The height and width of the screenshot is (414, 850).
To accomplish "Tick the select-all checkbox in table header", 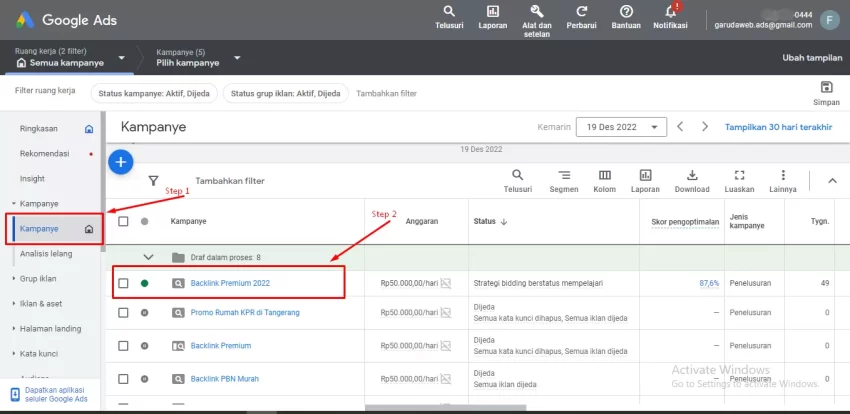I will tap(124, 222).
